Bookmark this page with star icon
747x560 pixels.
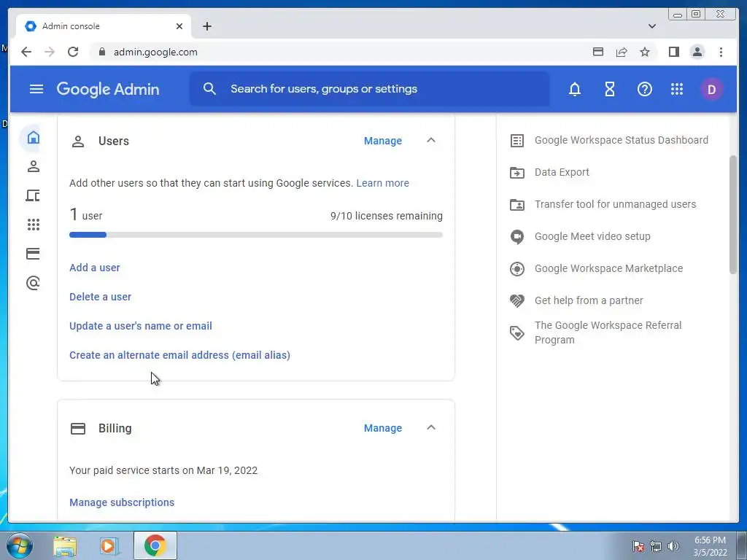point(645,52)
